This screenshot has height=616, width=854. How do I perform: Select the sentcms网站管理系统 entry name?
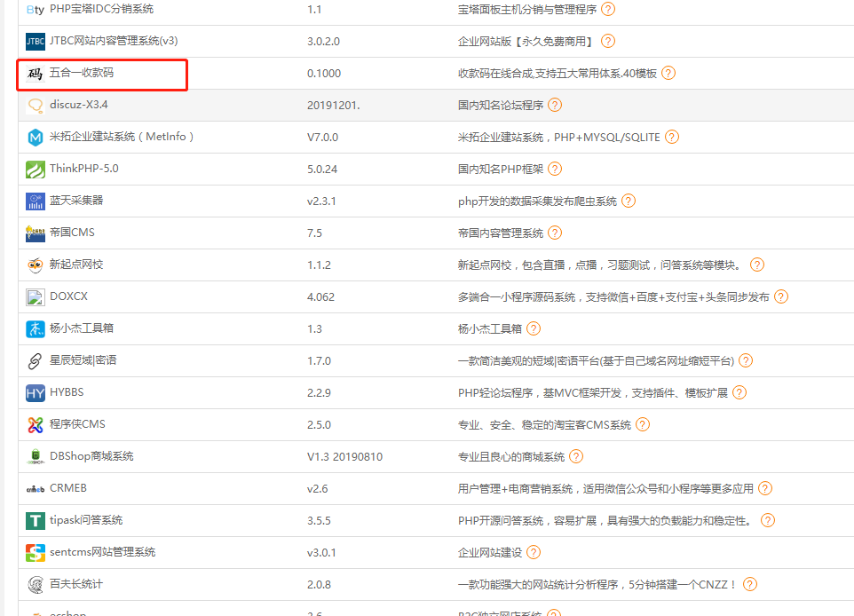click(102, 552)
